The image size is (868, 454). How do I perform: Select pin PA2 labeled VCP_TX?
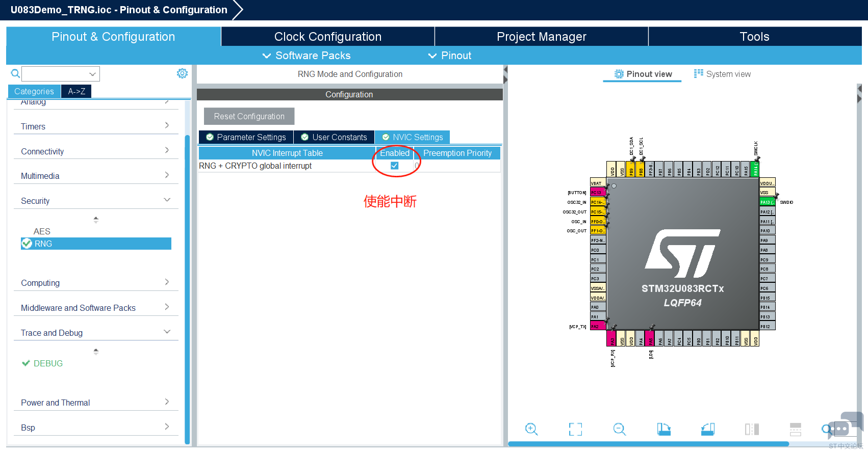point(598,326)
